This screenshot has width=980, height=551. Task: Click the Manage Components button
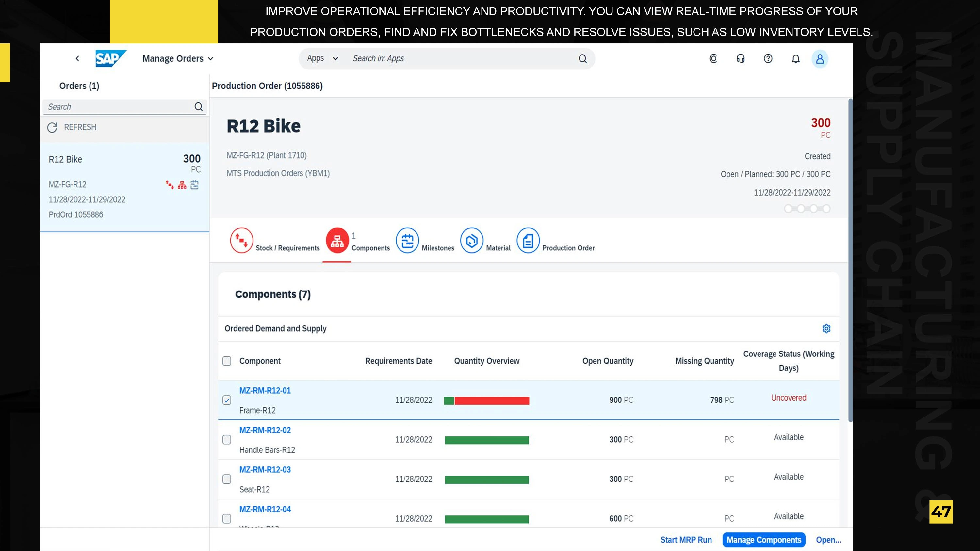[763, 540]
